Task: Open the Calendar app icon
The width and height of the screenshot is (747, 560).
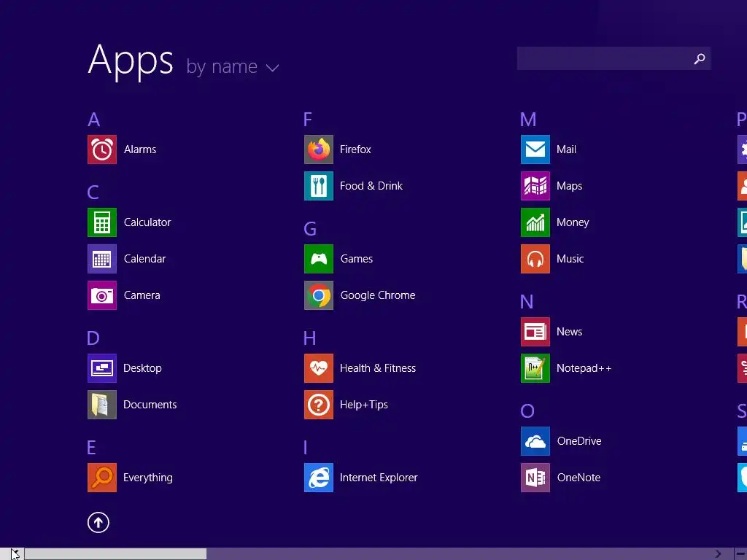Action: 102,259
